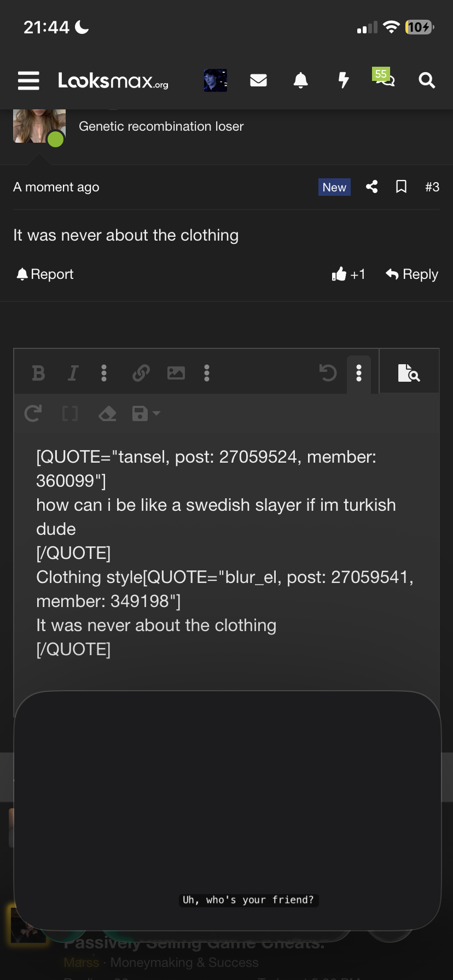
Task: Share post #3 via share icon
Action: [x=372, y=187]
